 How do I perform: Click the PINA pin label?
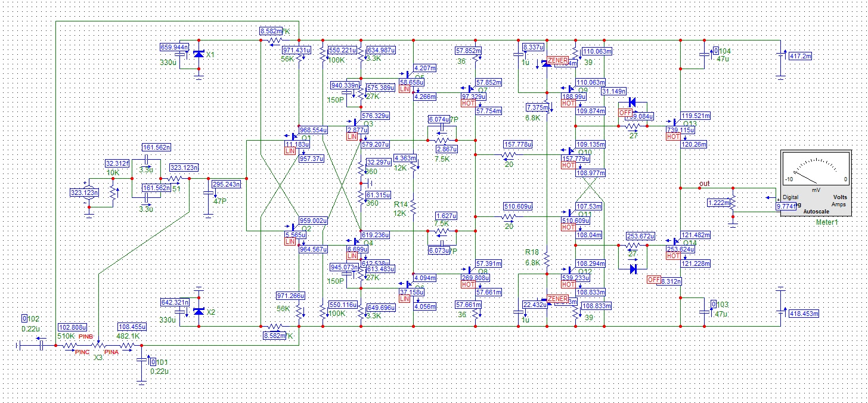coord(112,353)
